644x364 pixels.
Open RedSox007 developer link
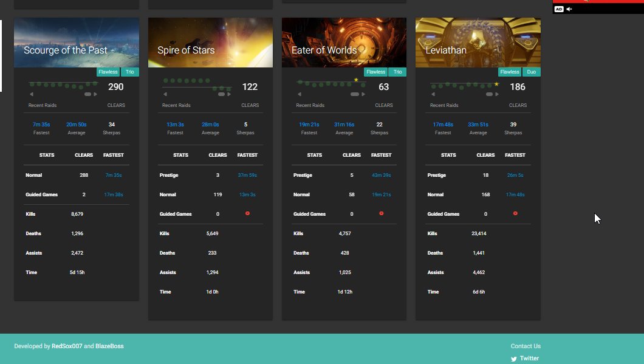point(67,346)
